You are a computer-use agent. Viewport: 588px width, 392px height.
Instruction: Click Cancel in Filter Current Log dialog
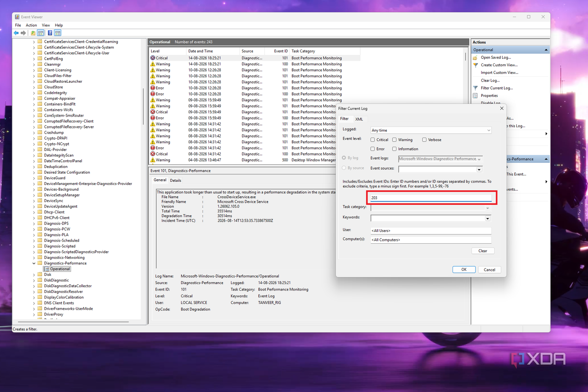(x=489, y=270)
